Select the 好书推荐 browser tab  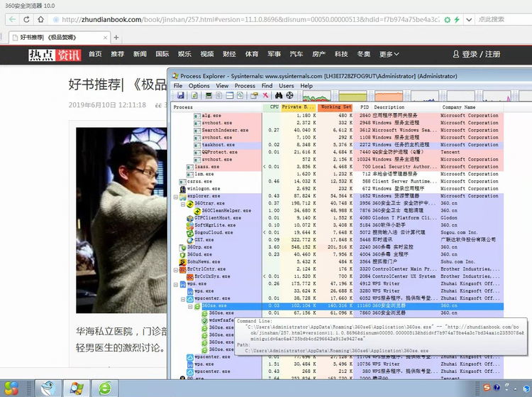click(x=59, y=38)
